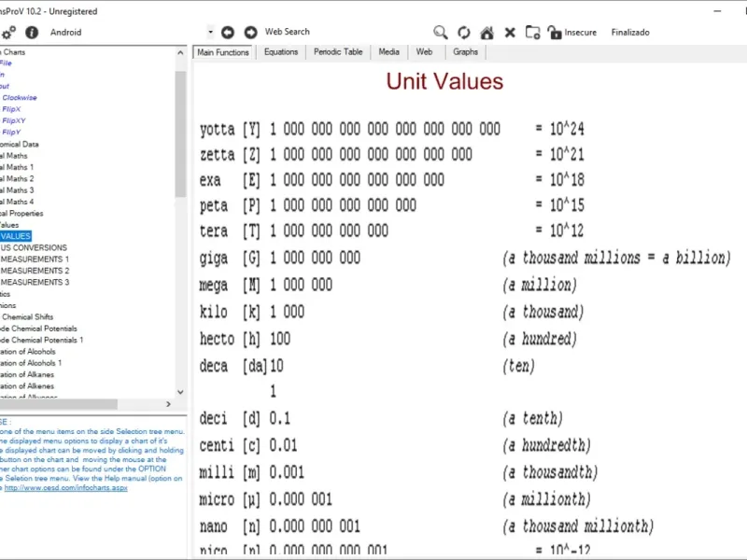Click the Android label in toolbar

tap(65, 33)
